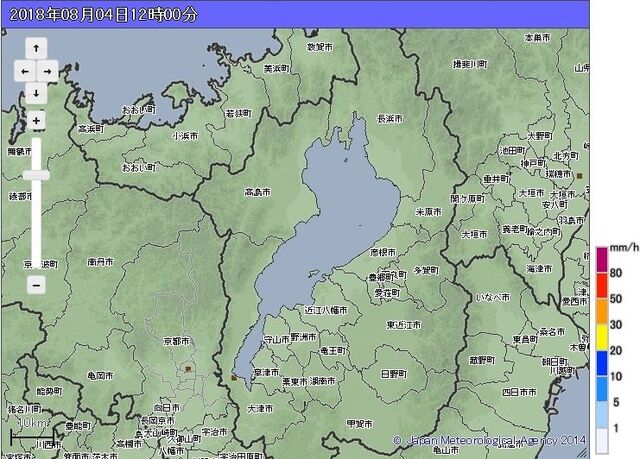The height and width of the screenshot is (459, 640).
Task: Click the 湖南市 label on map
Action: (322, 381)
